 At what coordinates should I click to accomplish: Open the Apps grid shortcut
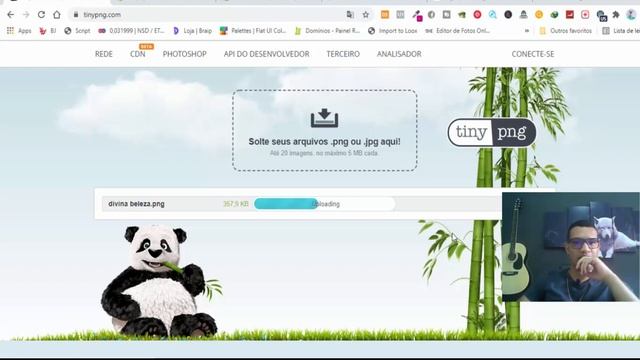[x=19, y=31]
